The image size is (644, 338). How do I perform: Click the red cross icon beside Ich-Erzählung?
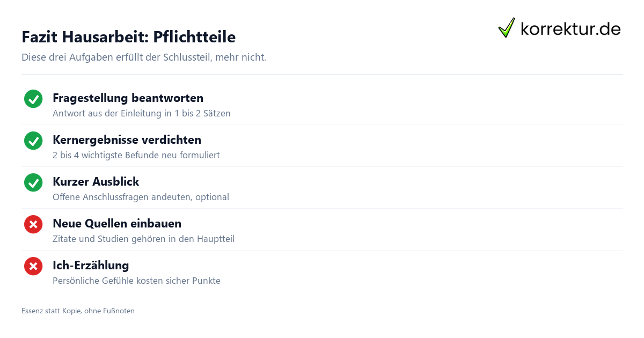click(33, 266)
